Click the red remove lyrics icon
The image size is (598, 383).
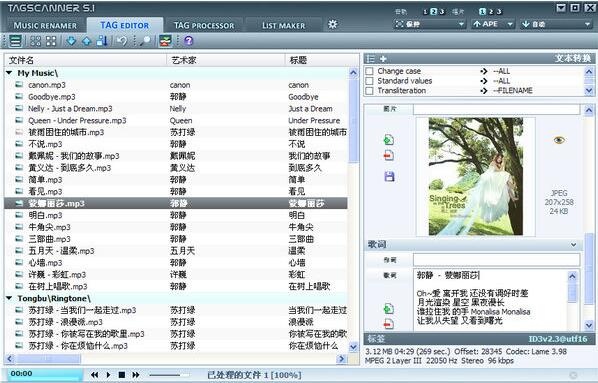click(x=389, y=324)
